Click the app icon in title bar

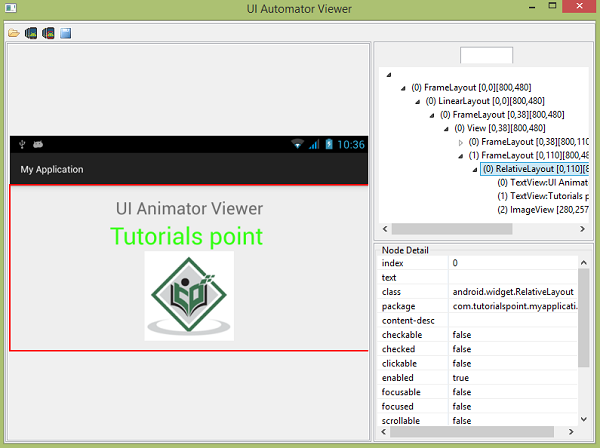click(x=11, y=8)
